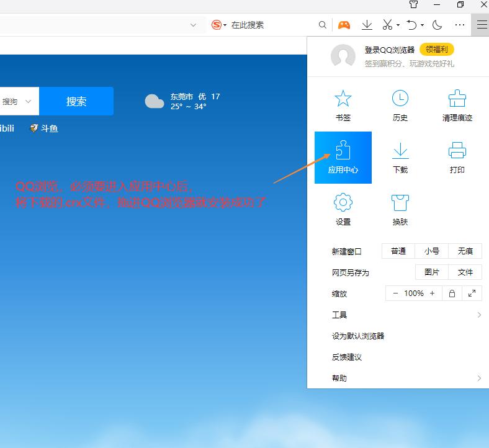
Task: Click the yellow 领福利 badge
Action: (x=437, y=49)
